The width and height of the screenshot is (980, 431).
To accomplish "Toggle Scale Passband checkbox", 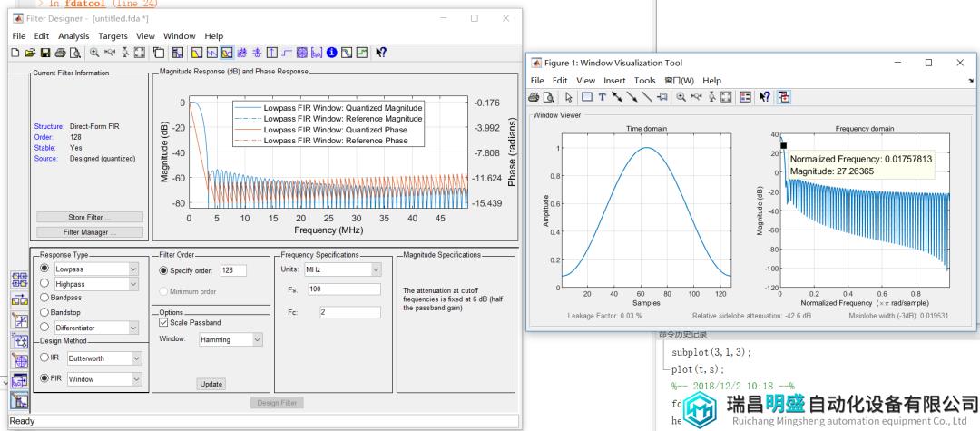I will click(163, 322).
